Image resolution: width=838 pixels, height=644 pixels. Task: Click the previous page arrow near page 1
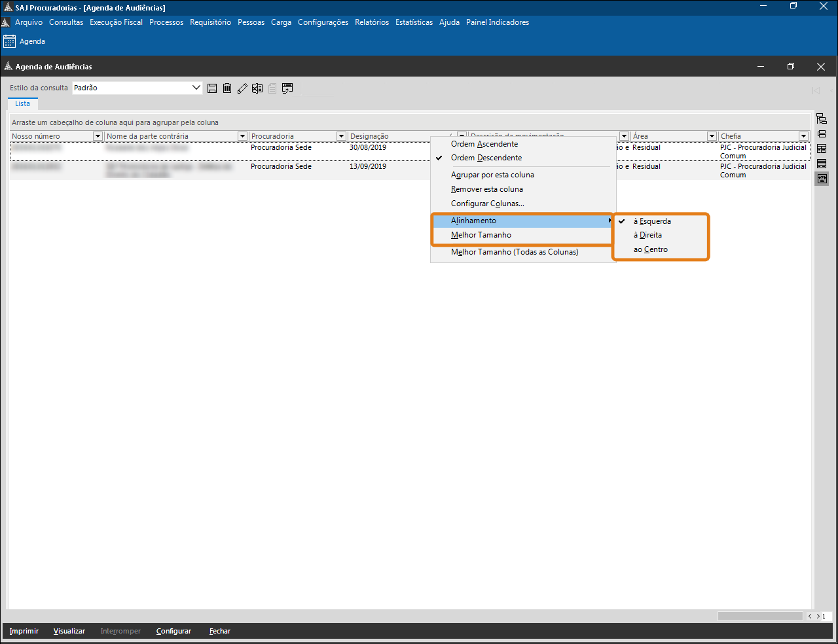pos(810,617)
